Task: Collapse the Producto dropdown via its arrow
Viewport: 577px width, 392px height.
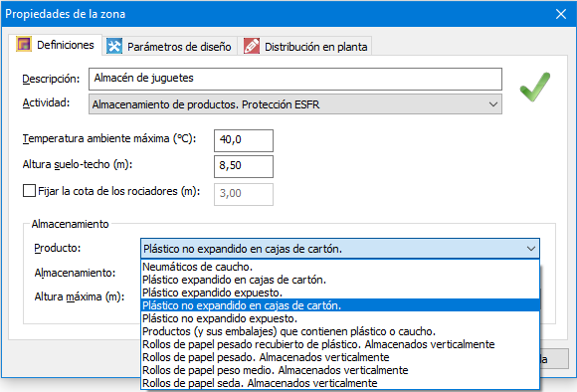Action: coord(531,249)
